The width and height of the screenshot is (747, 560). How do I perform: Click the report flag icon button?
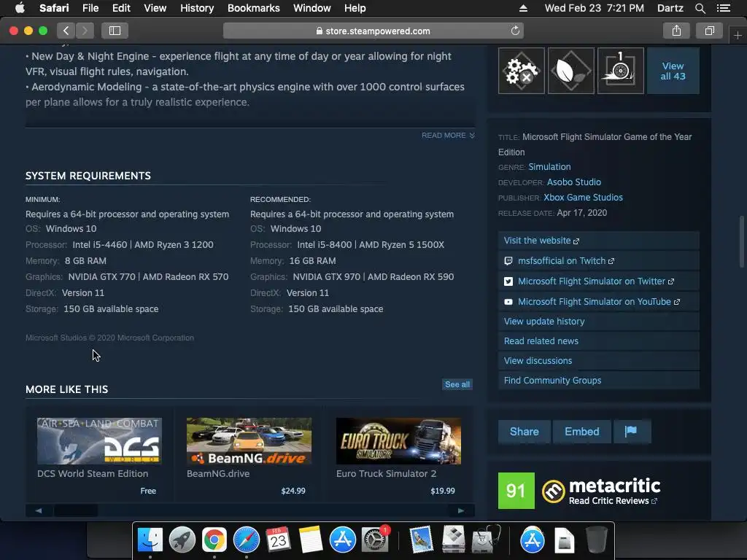[632, 432]
